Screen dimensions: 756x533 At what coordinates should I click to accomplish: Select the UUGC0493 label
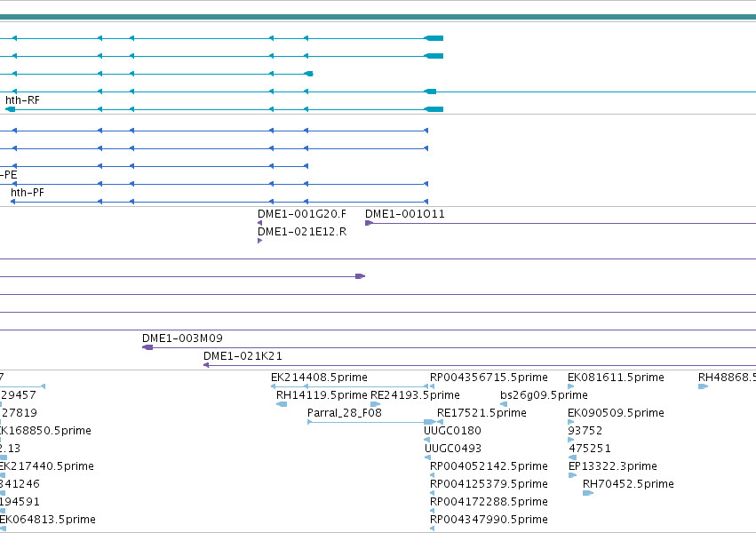(x=453, y=449)
